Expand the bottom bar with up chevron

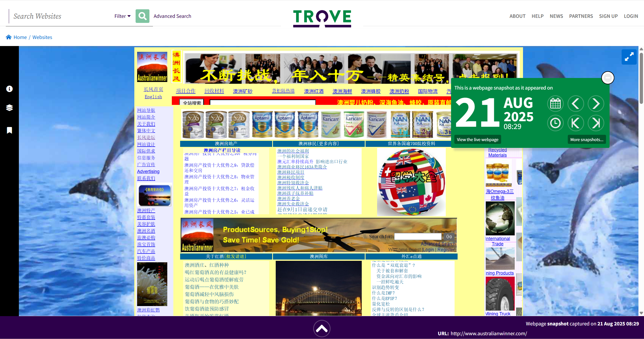click(x=322, y=328)
